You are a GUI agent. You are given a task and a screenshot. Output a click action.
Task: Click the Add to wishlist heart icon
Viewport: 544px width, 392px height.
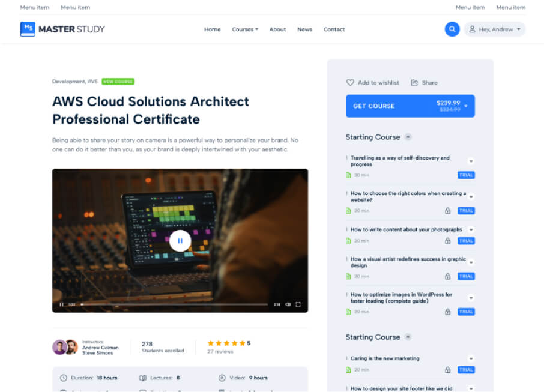[350, 83]
